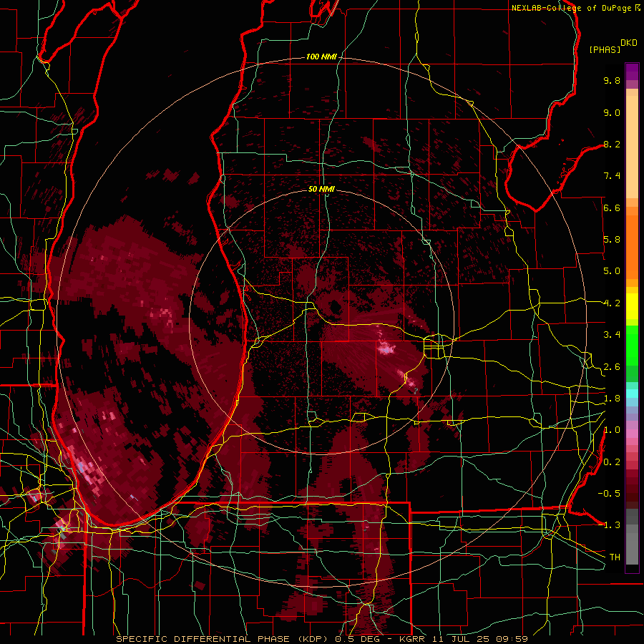Select the 7.4 scale value
The image size is (644, 644).
coord(612,176)
